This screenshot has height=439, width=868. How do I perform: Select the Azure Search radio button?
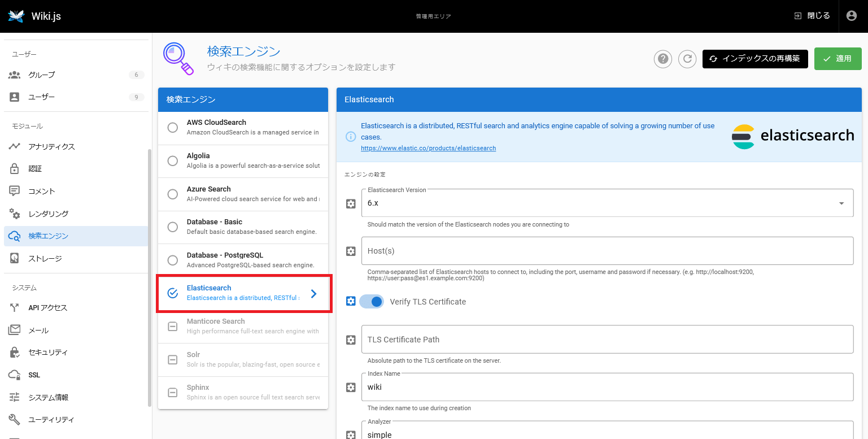[173, 194]
